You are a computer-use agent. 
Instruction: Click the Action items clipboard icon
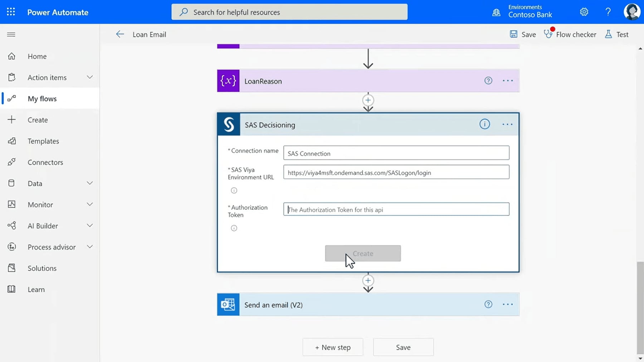click(x=12, y=77)
